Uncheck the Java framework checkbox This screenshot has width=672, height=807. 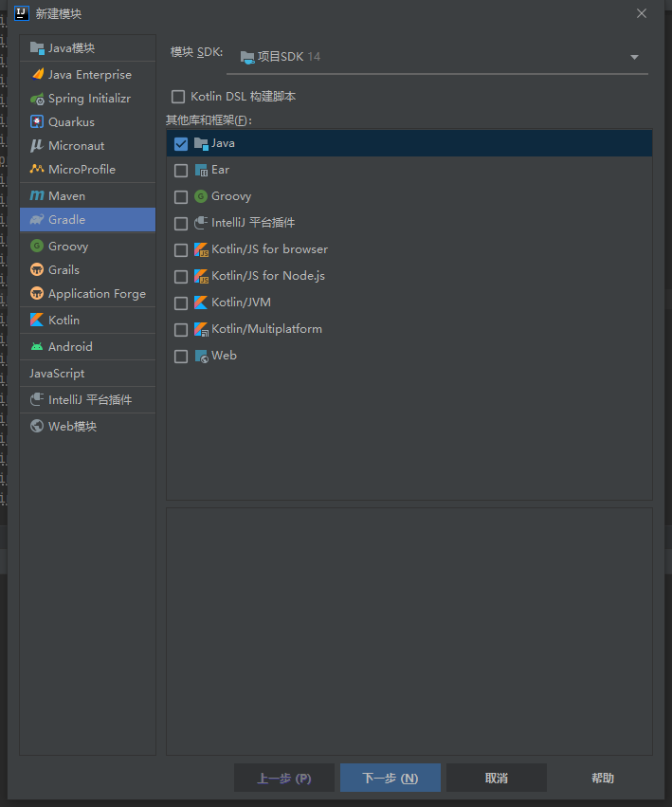(181, 144)
